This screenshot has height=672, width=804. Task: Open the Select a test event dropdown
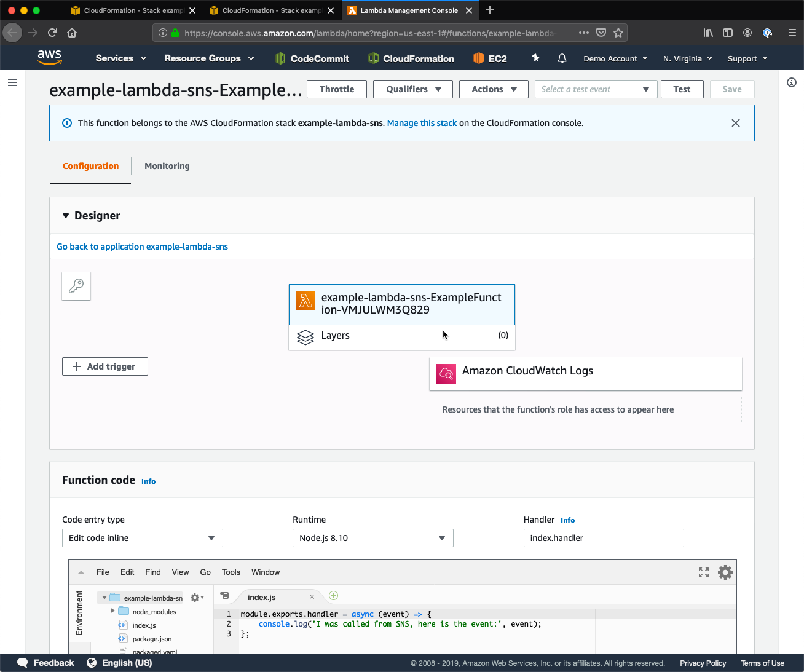pyautogui.click(x=595, y=89)
